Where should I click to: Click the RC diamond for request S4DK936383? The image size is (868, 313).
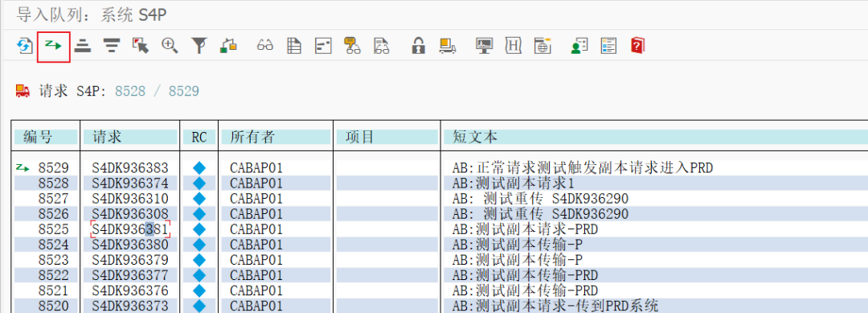click(x=199, y=168)
